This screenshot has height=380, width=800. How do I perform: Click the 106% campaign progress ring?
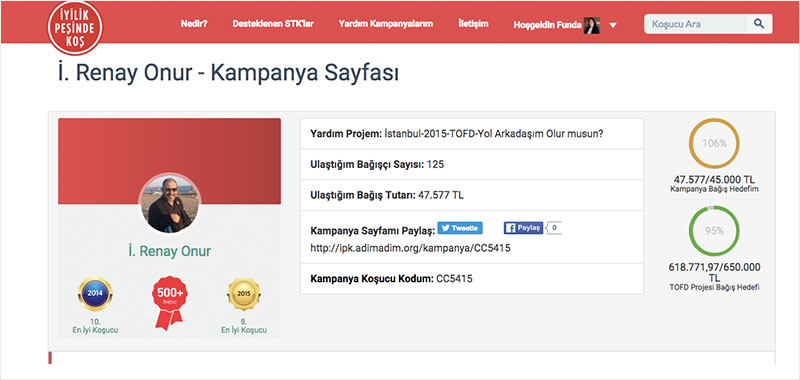point(714,143)
